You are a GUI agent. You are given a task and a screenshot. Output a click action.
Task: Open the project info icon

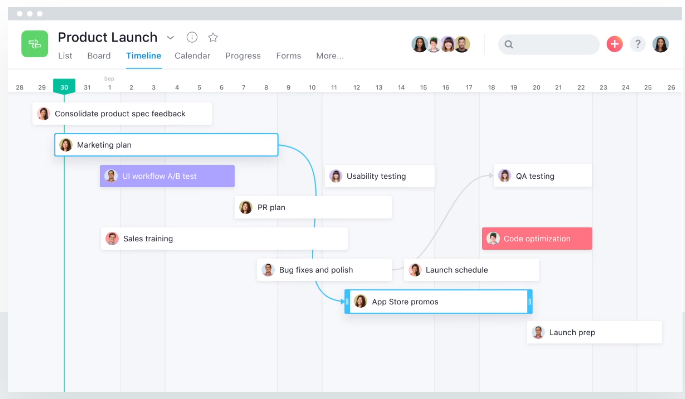(192, 38)
